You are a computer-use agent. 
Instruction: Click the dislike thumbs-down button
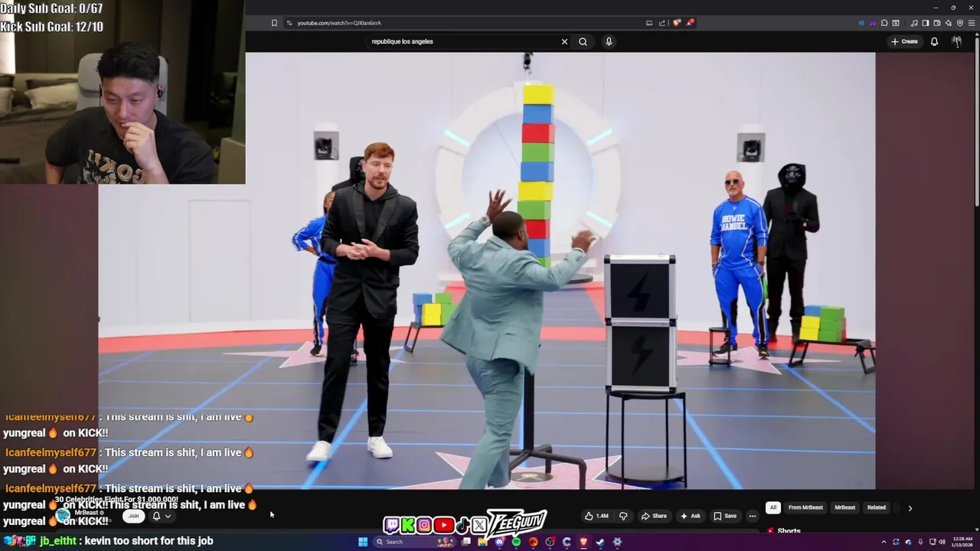[x=623, y=516]
